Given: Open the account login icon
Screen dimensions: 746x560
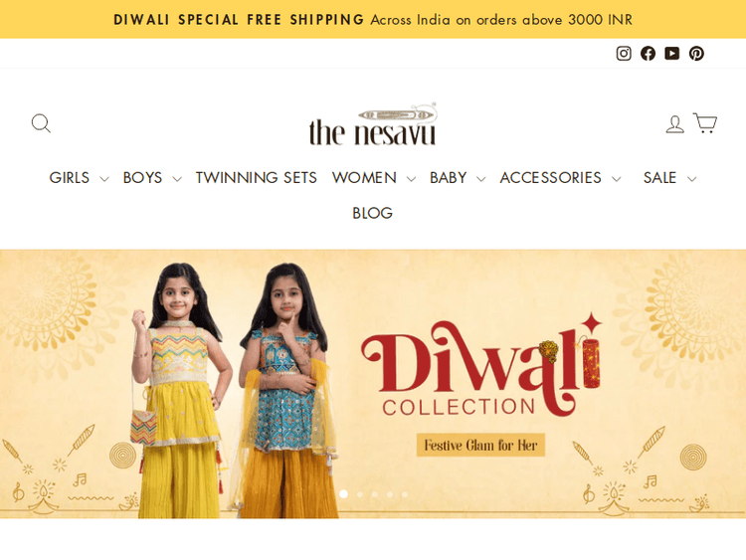Looking at the screenshot, I should 674,124.
